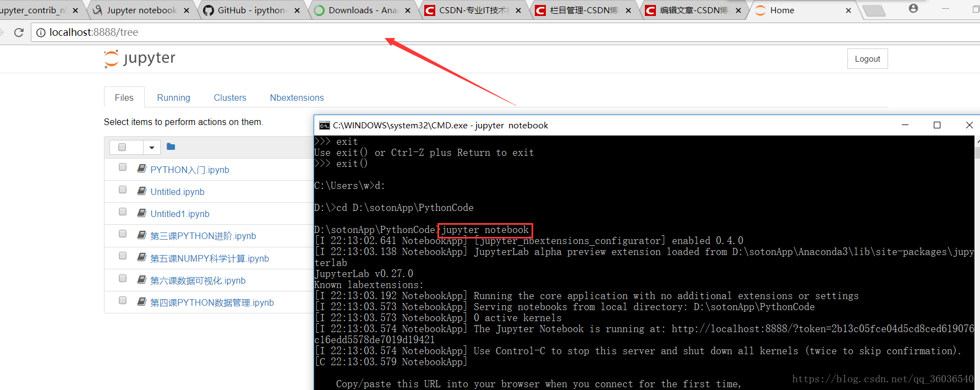Close the GitHub ipython browser tab
Image resolution: width=980 pixels, height=390 pixels.
point(297,10)
